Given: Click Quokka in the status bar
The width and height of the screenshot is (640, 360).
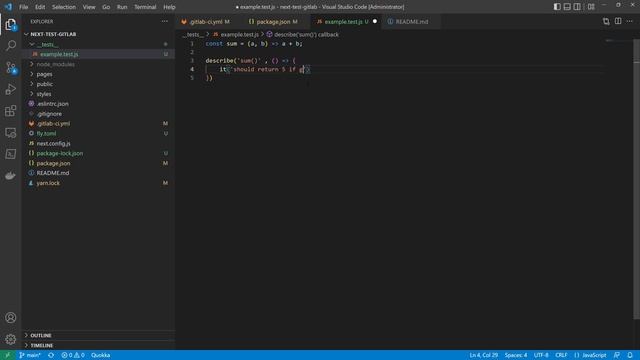Looking at the screenshot, I should point(100,355).
